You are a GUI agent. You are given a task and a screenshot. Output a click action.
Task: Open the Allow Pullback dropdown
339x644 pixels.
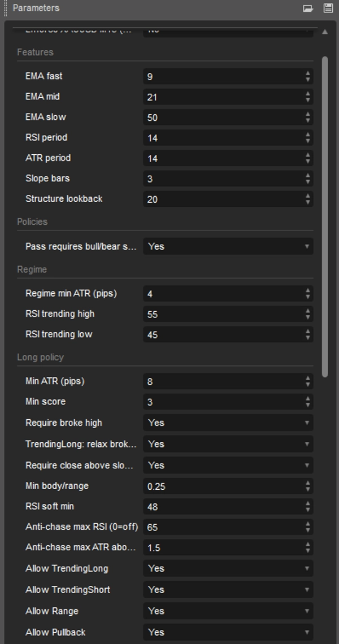coord(228,633)
